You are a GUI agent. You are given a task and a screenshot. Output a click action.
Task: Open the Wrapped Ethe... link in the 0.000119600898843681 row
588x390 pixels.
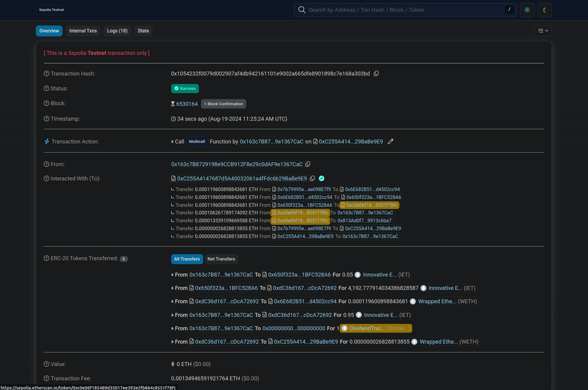(437, 301)
